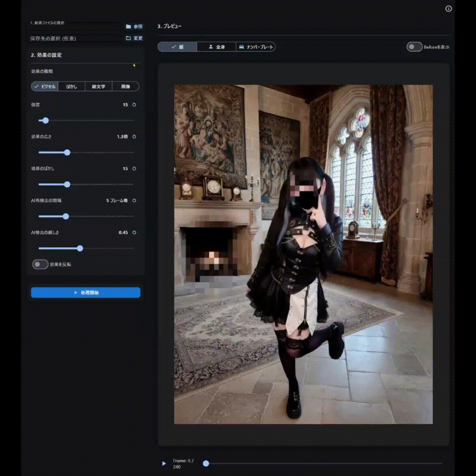Adjust the 強度 slider handle
This screenshot has height=476, width=476.
click(x=46, y=120)
